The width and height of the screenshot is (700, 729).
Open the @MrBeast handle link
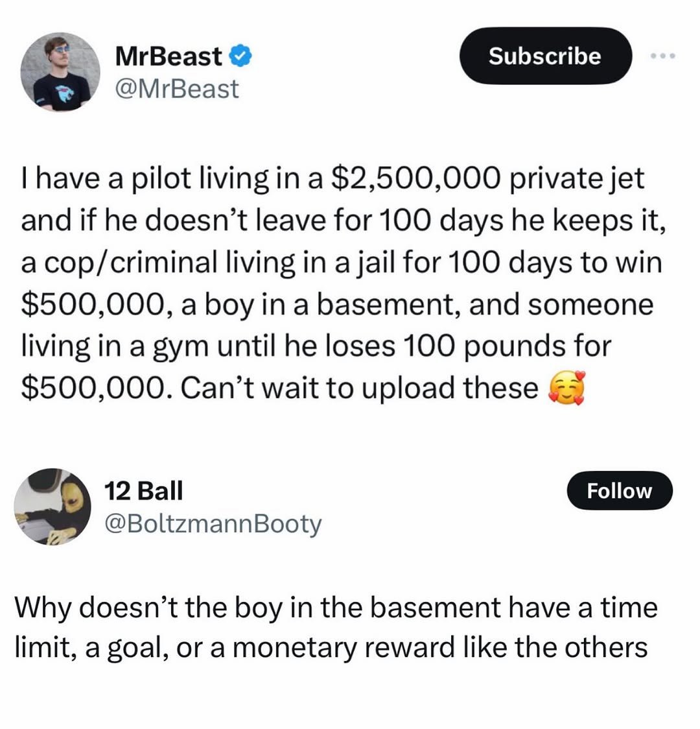176,88
